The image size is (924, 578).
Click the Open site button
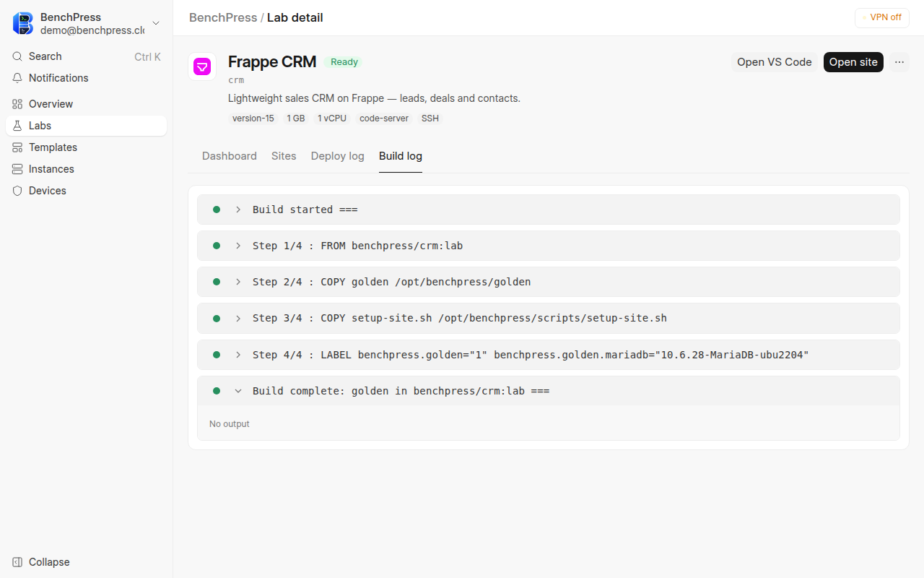point(853,62)
